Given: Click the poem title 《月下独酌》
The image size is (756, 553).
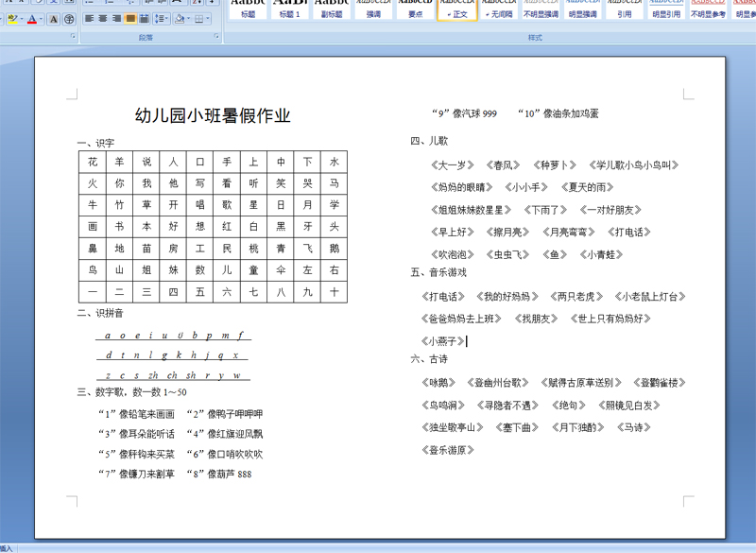Looking at the screenshot, I should [x=577, y=427].
